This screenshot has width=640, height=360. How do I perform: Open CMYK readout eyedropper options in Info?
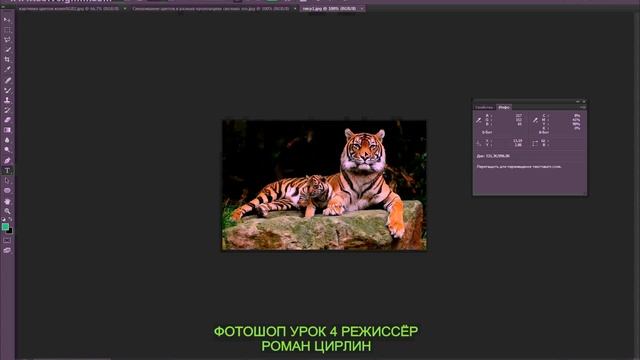point(535,120)
